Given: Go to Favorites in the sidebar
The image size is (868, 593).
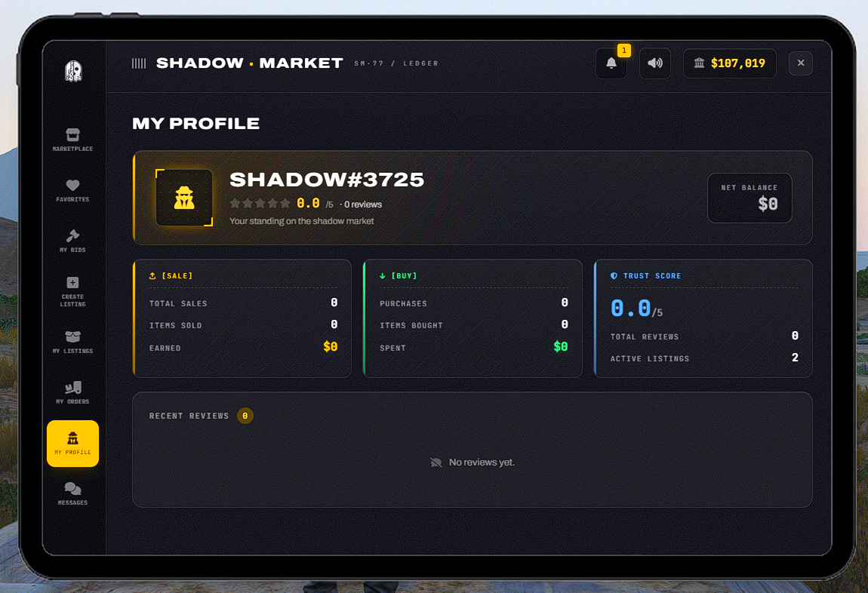Looking at the screenshot, I should [x=72, y=190].
